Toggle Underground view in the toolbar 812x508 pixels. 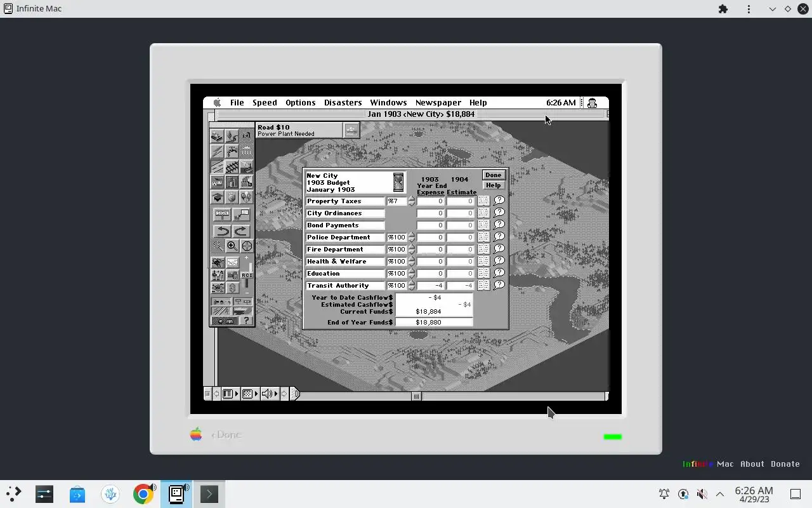point(224,321)
